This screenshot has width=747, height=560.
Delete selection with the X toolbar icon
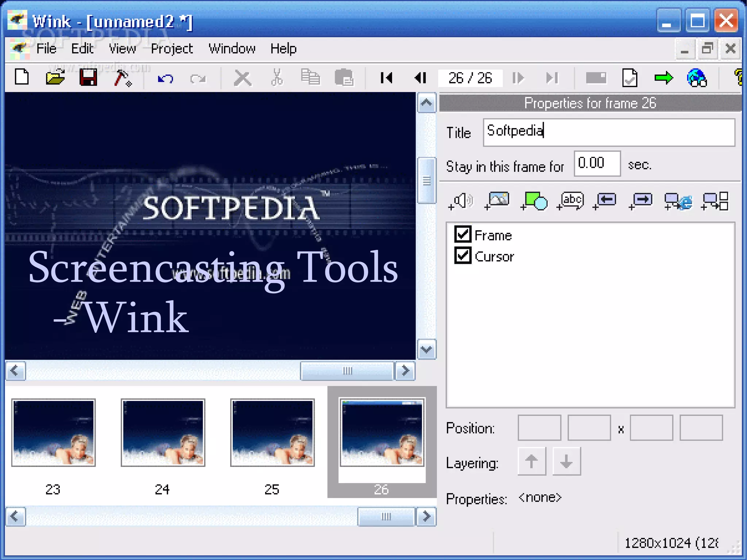pos(242,78)
